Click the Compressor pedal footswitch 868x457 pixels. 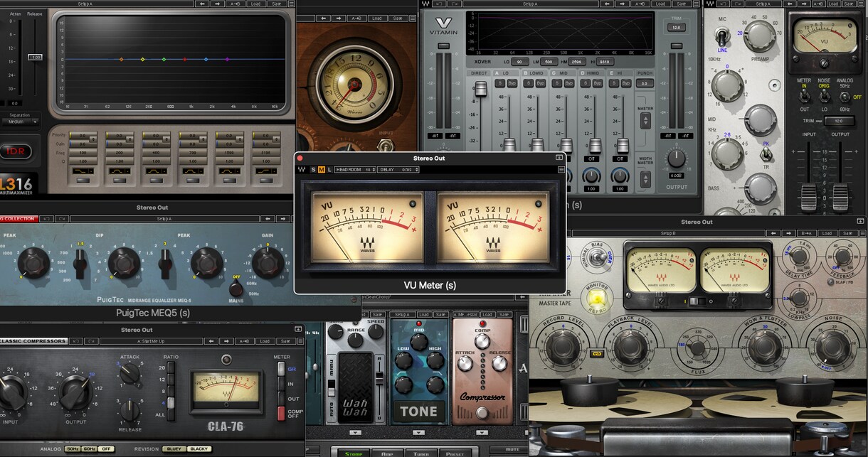483,414
